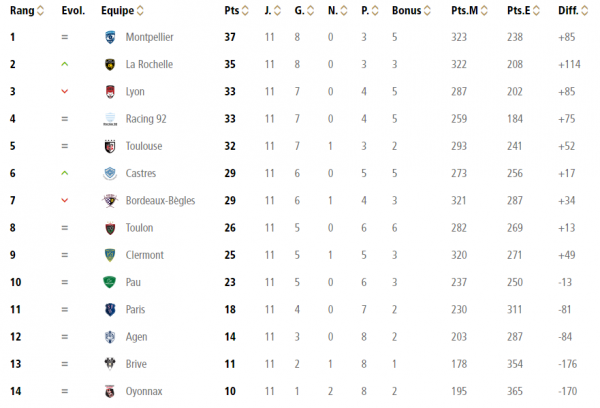Click the Pts.M column header
This screenshot has width=600, height=408.
(x=465, y=11)
